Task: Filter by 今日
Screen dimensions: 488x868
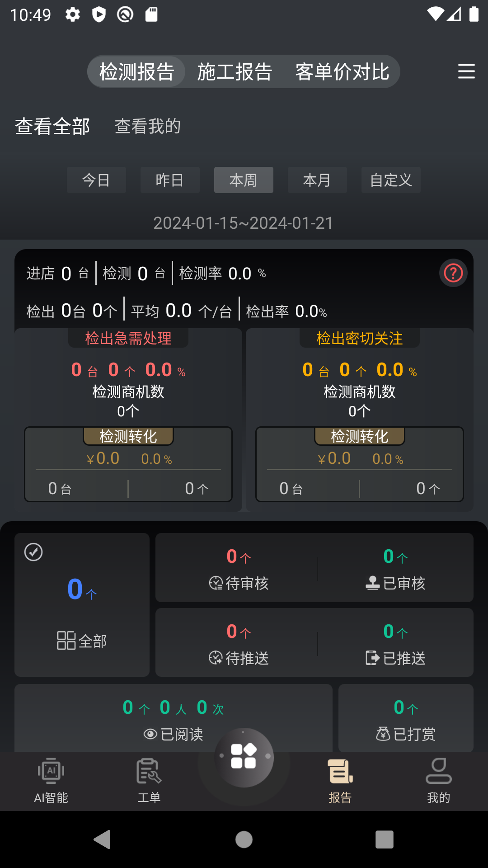Action: coord(96,180)
